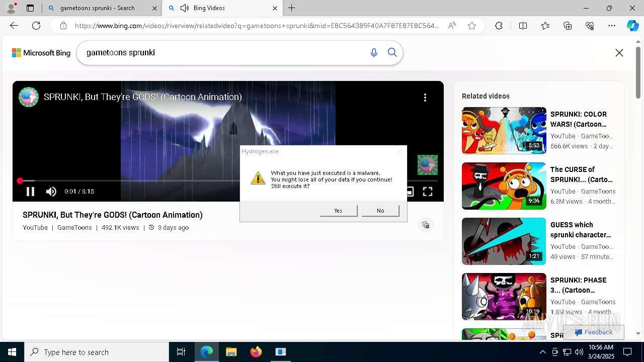Open the Tab actions menu icon
Viewport: 644px width, 362px height.
point(30,8)
